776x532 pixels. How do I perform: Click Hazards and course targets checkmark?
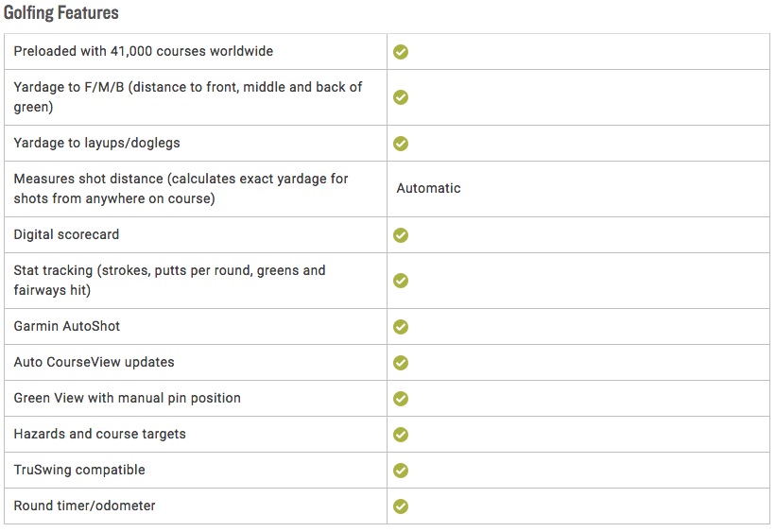401,434
